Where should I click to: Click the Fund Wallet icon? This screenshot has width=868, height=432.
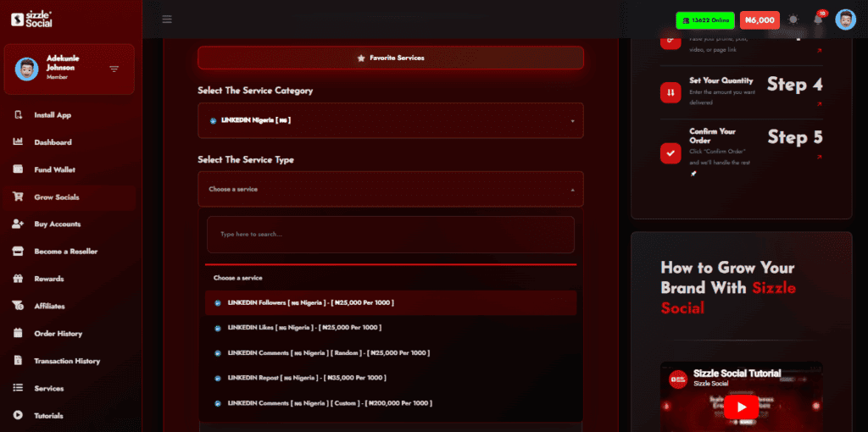click(x=18, y=169)
